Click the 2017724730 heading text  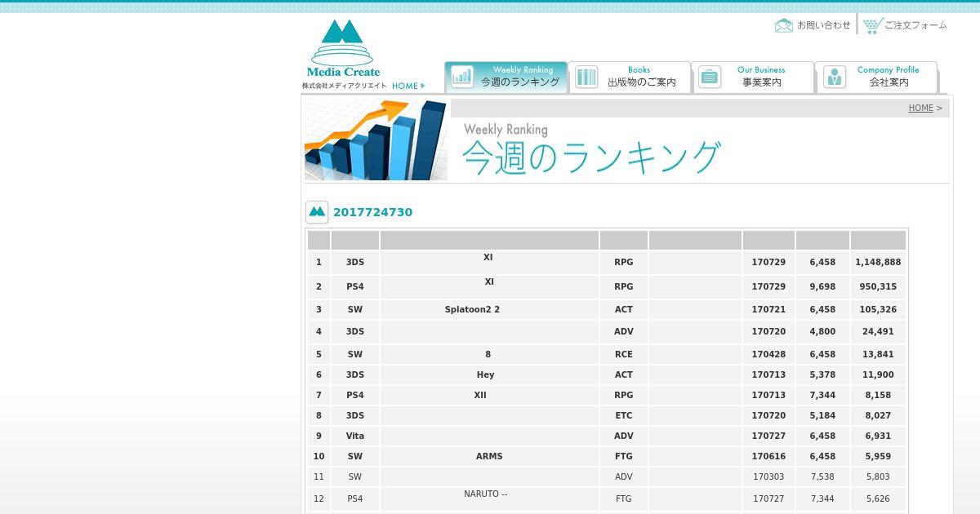pyautogui.click(x=372, y=212)
